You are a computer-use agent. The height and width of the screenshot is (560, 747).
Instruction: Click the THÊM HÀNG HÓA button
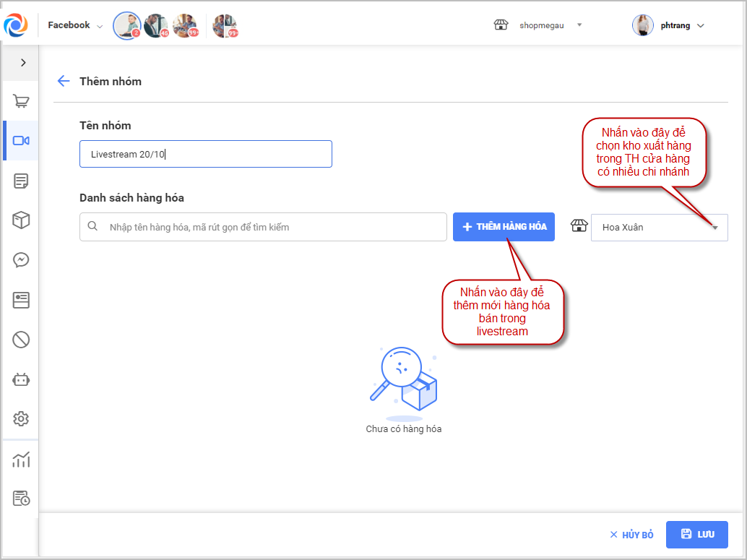pyautogui.click(x=504, y=227)
